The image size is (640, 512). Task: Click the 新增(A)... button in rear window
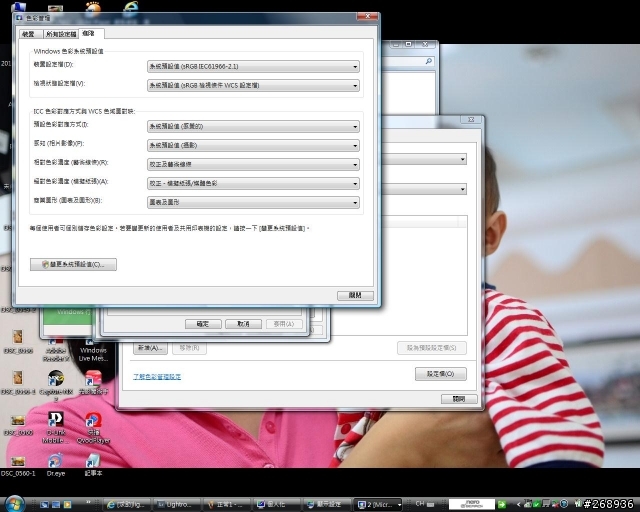(150, 348)
